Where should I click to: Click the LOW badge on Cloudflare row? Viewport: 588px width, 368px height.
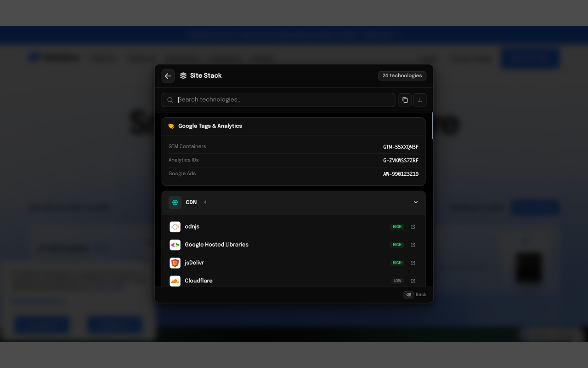[x=397, y=281]
